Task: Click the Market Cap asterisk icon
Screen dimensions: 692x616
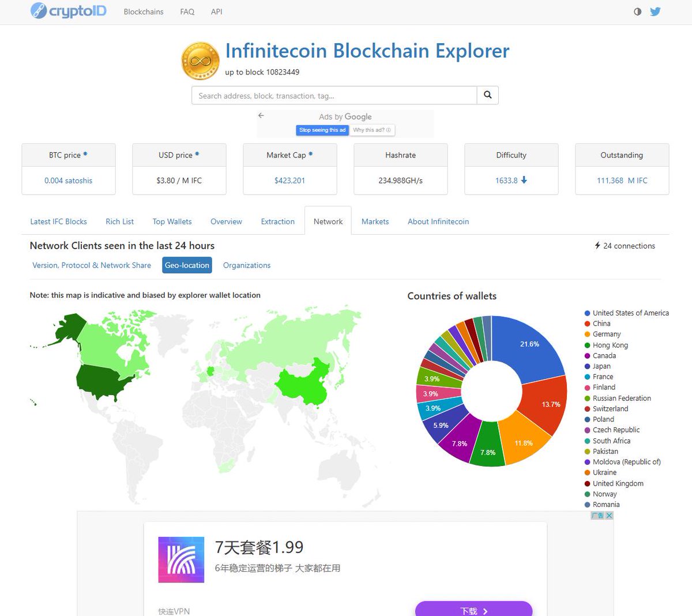Action: point(310,154)
